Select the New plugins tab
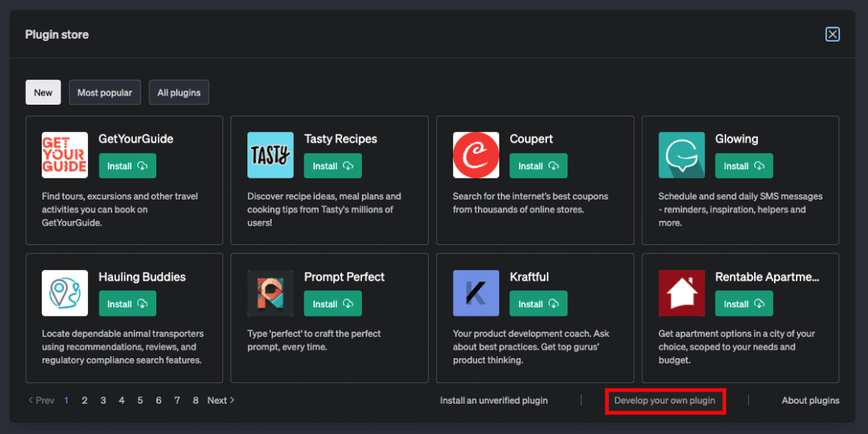Screen dimensions: 868x434 (43, 93)
